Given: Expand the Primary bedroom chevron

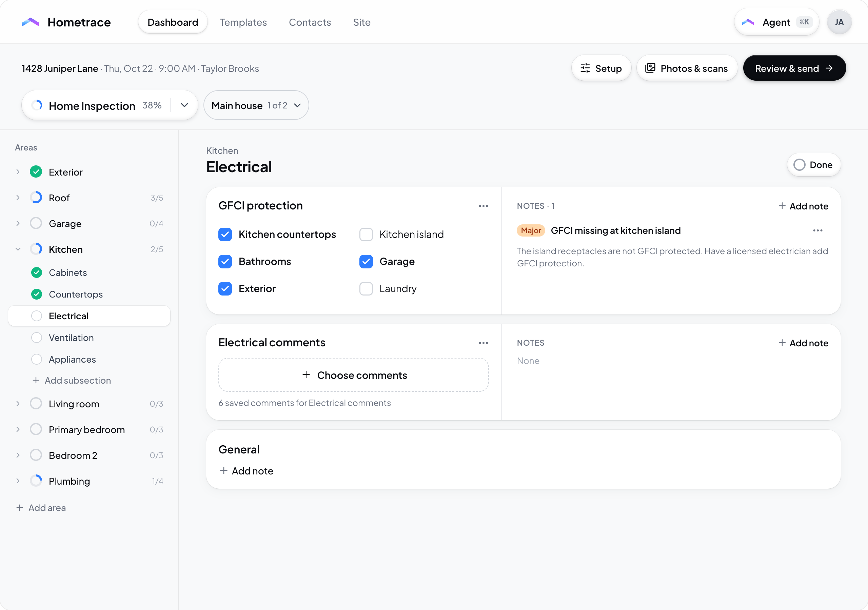Looking at the screenshot, I should (18, 429).
